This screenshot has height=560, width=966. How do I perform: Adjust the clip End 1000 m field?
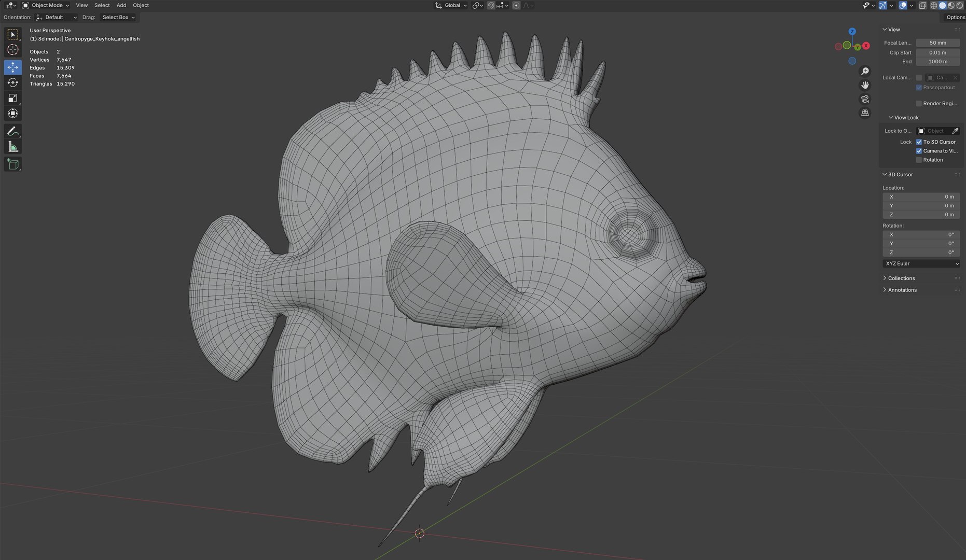(938, 62)
